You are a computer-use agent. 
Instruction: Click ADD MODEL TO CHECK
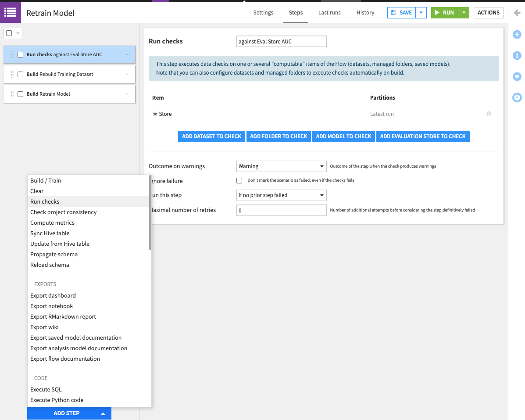point(343,136)
